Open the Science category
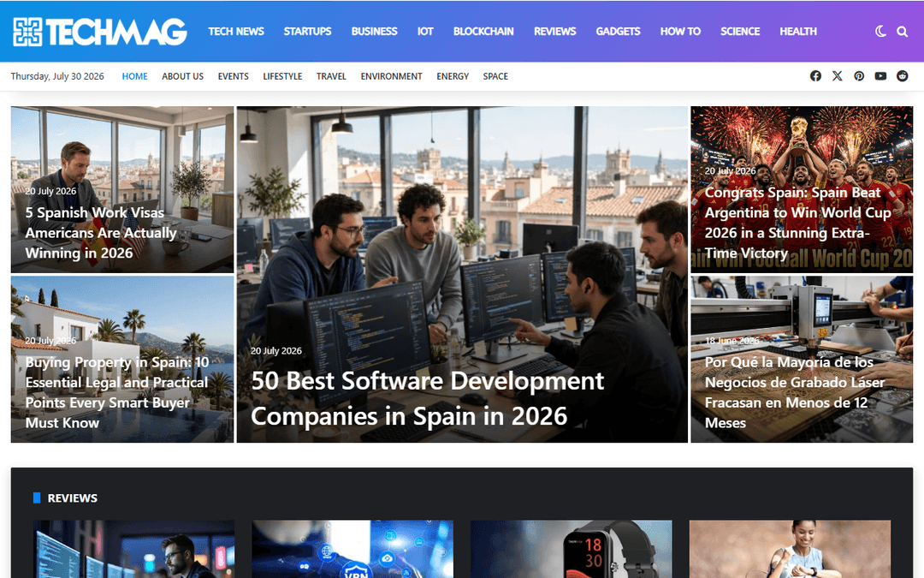Viewport: 924px width, 578px height. pyautogui.click(x=739, y=32)
